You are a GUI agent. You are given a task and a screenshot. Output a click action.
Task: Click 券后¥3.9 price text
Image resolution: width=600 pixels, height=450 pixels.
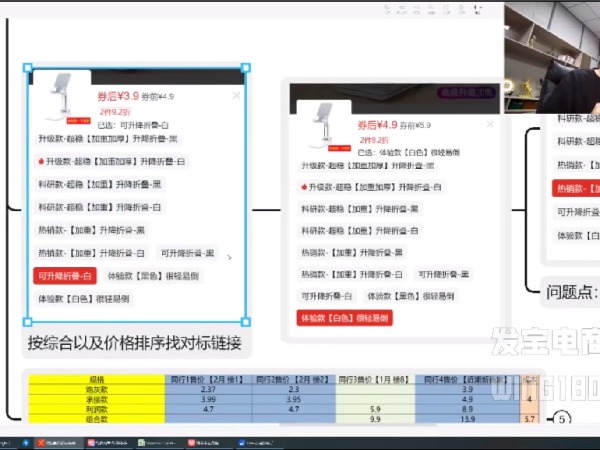[118, 96]
